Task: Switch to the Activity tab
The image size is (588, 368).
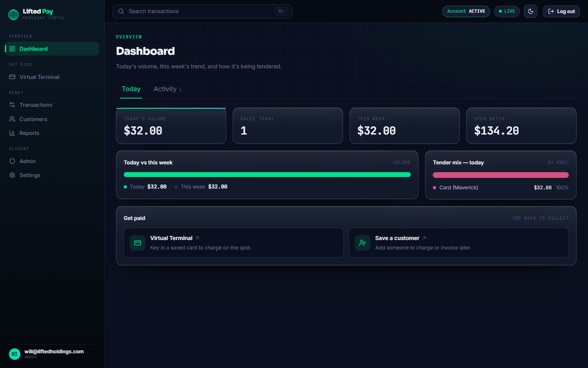Action: (x=167, y=89)
